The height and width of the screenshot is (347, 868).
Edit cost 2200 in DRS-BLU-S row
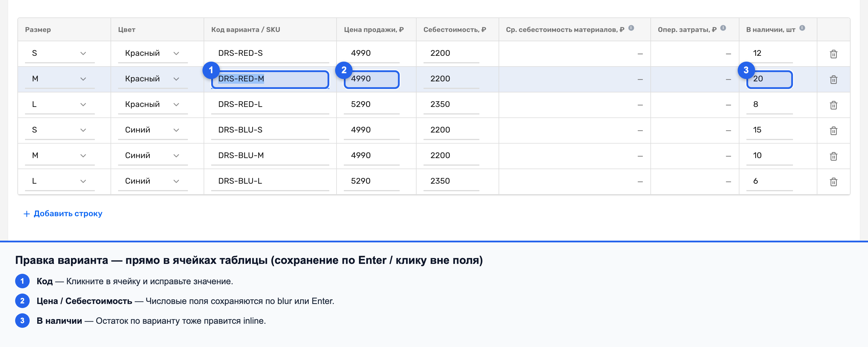(x=451, y=130)
